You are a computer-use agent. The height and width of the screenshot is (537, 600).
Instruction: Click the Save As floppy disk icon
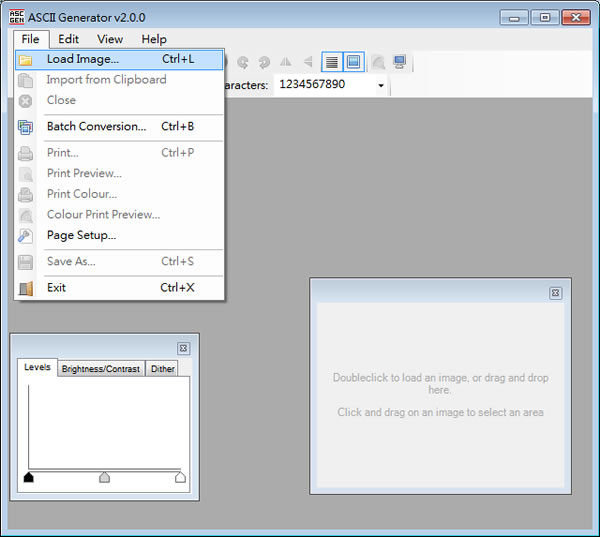(x=25, y=262)
